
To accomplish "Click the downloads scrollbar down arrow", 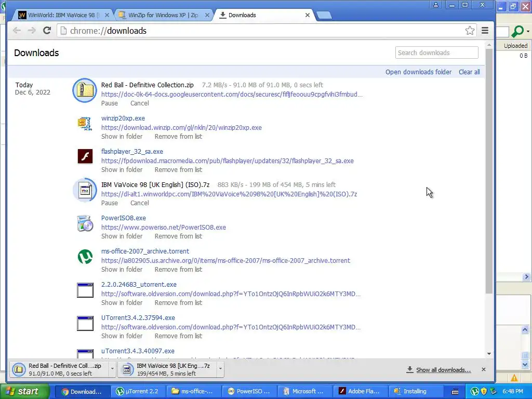I will coord(489,353).
